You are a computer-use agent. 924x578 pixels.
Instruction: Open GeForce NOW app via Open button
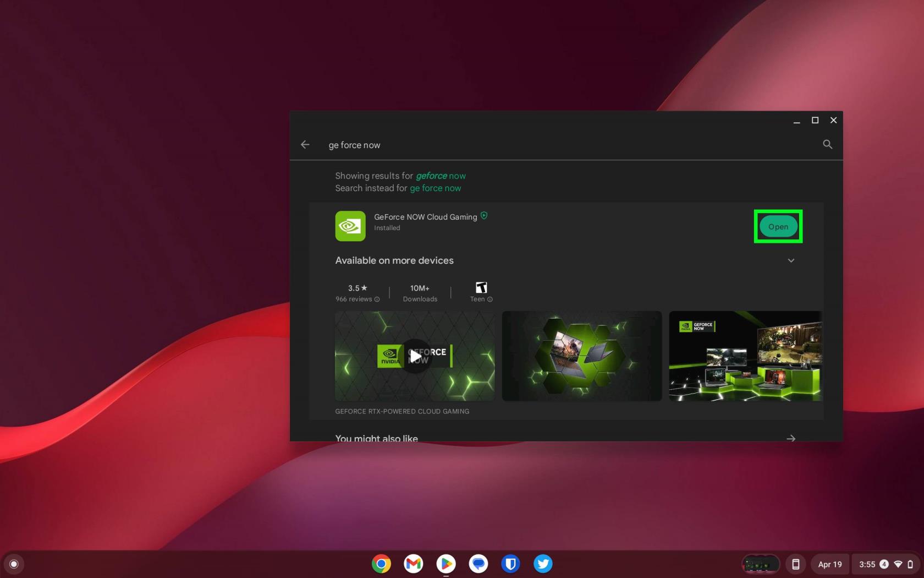[x=778, y=226]
